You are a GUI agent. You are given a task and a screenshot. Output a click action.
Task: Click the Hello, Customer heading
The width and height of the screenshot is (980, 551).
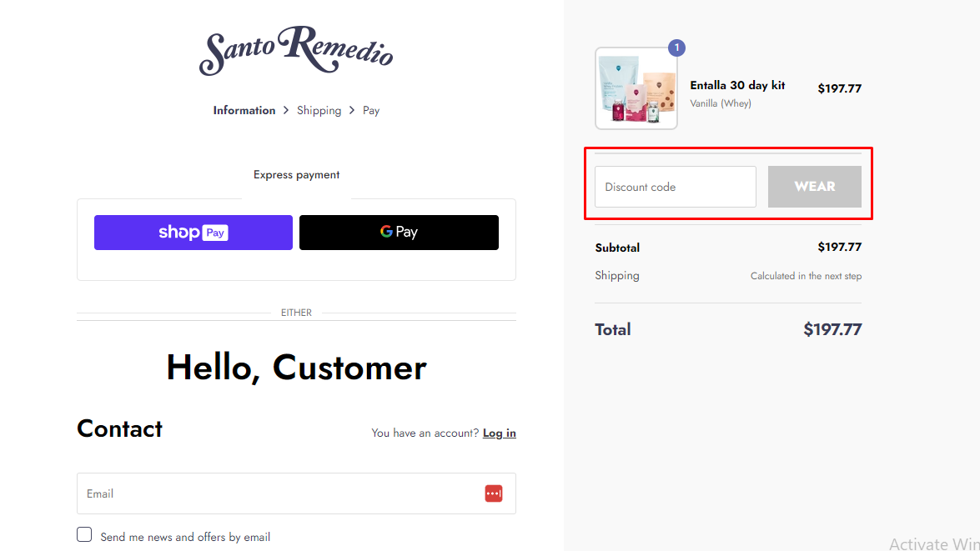(x=296, y=368)
